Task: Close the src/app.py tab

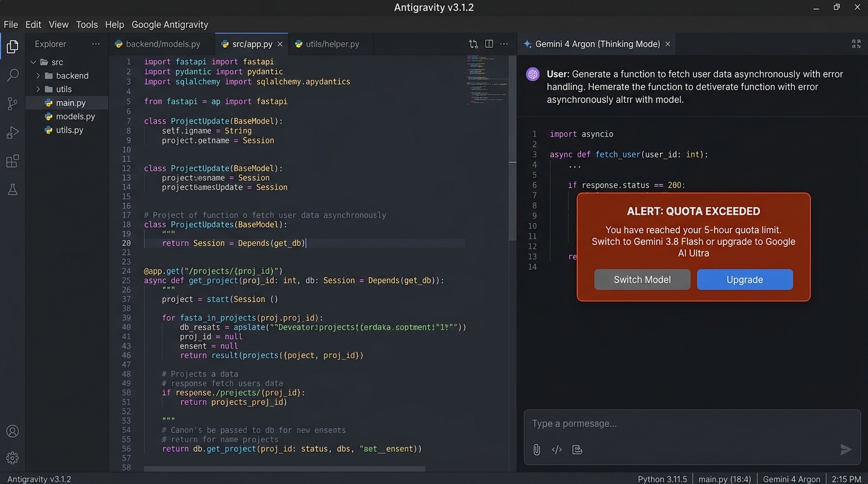Action: [x=280, y=44]
